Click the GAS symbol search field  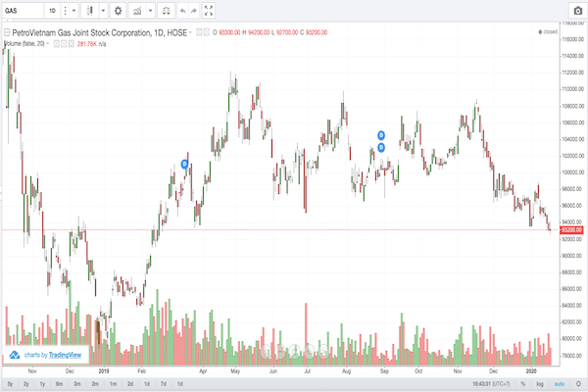[x=23, y=11]
